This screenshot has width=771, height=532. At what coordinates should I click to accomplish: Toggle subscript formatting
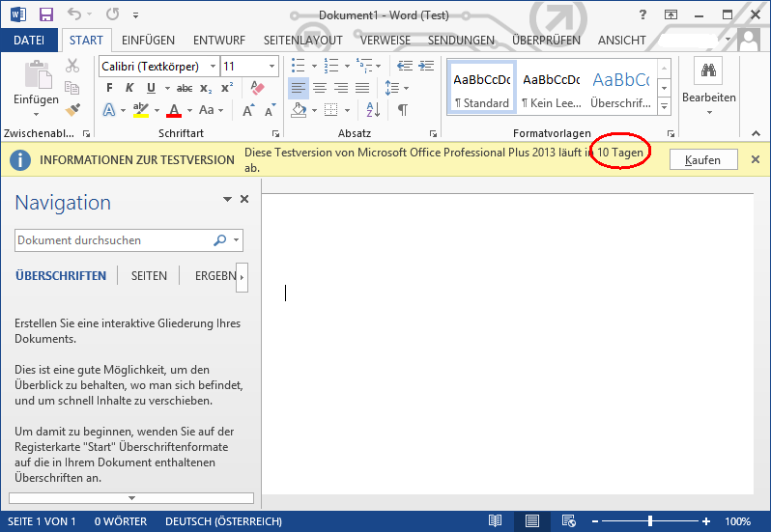(x=206, y=89)
